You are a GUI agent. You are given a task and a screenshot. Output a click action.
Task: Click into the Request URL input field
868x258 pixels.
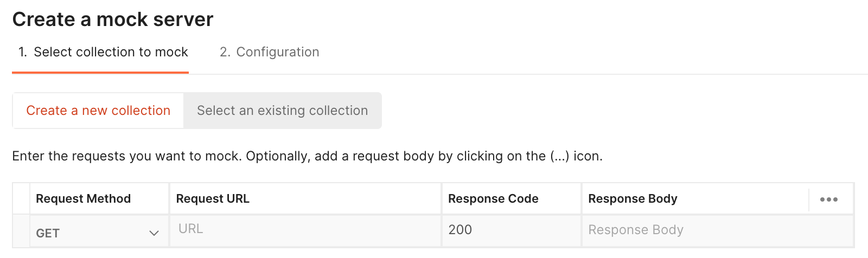pos(305,229)
